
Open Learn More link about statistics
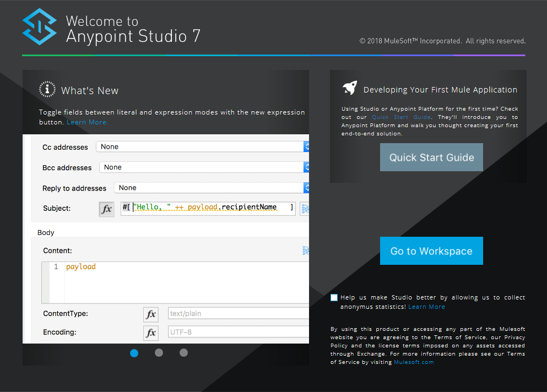click(426, 307)
